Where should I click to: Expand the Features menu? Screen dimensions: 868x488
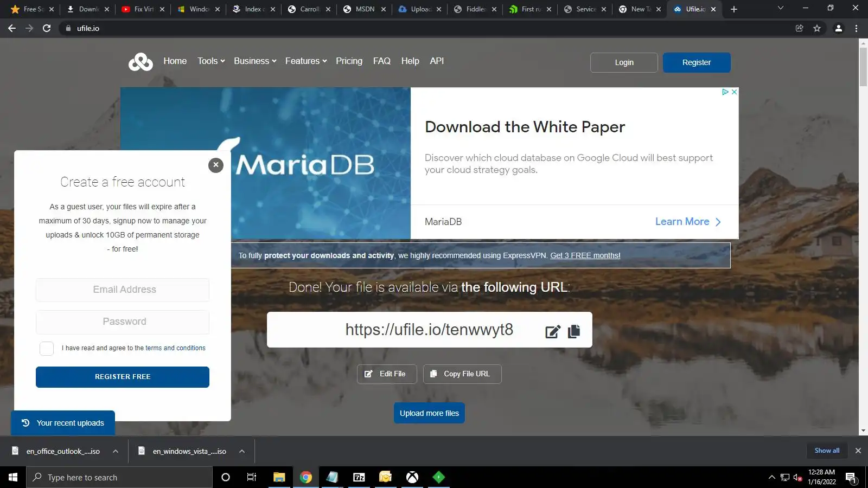click(x=306, y=61)
